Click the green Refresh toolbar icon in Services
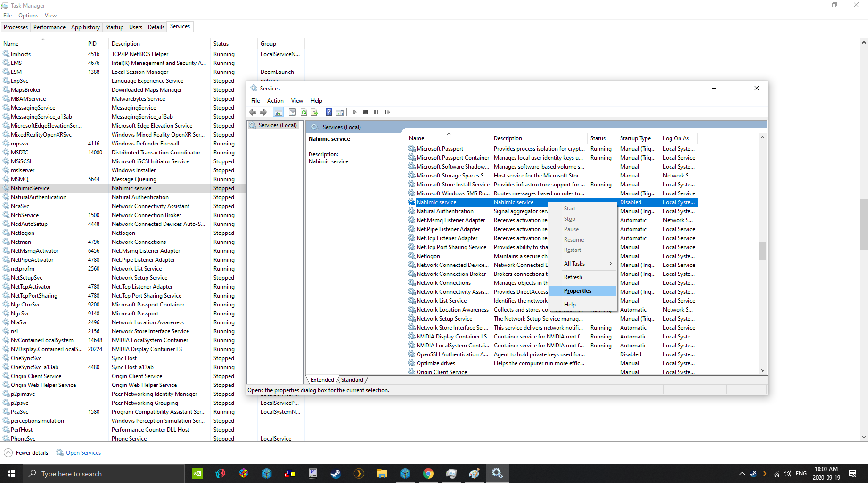The image size is (868, 483). click(303, 112)
